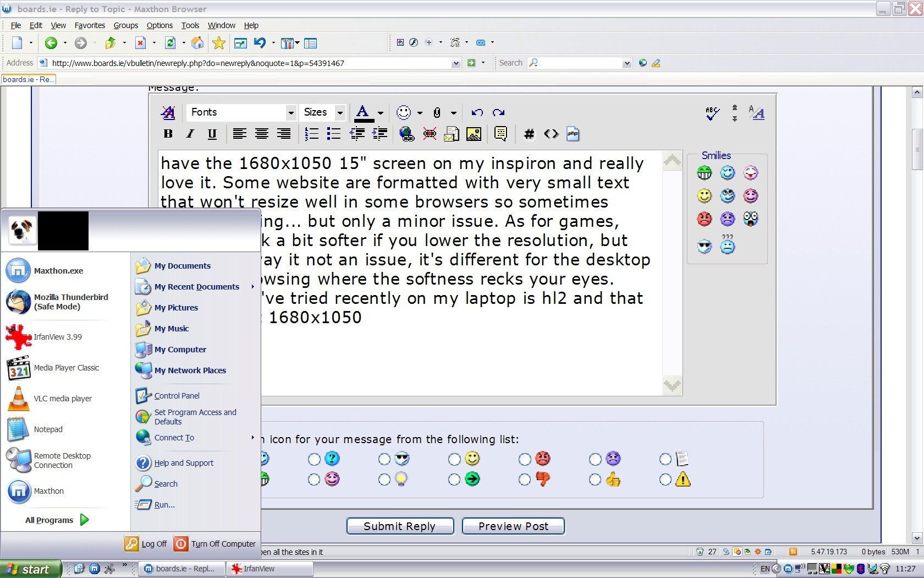
Task: Select the lightbulb post icon radio
Action: (x=384, y=479)
